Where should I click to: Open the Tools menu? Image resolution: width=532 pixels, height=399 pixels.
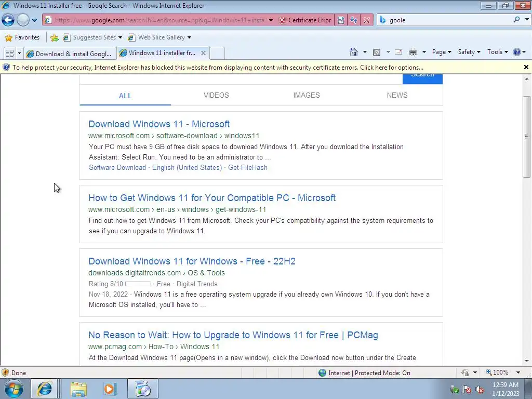point(497,52)
